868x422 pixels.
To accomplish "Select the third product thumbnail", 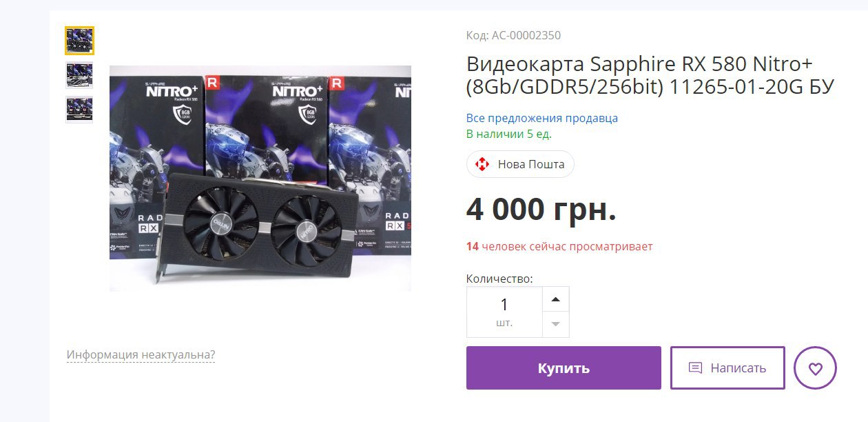I will pos(79,110).
